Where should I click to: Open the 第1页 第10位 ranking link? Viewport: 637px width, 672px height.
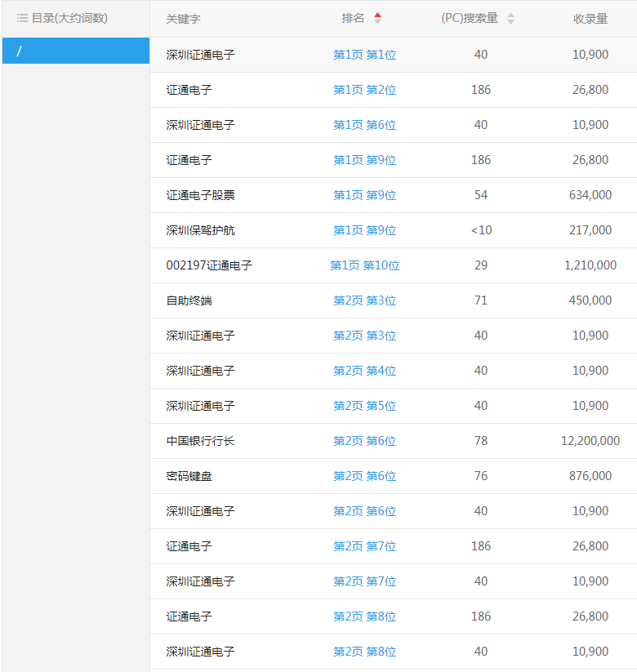364,265
